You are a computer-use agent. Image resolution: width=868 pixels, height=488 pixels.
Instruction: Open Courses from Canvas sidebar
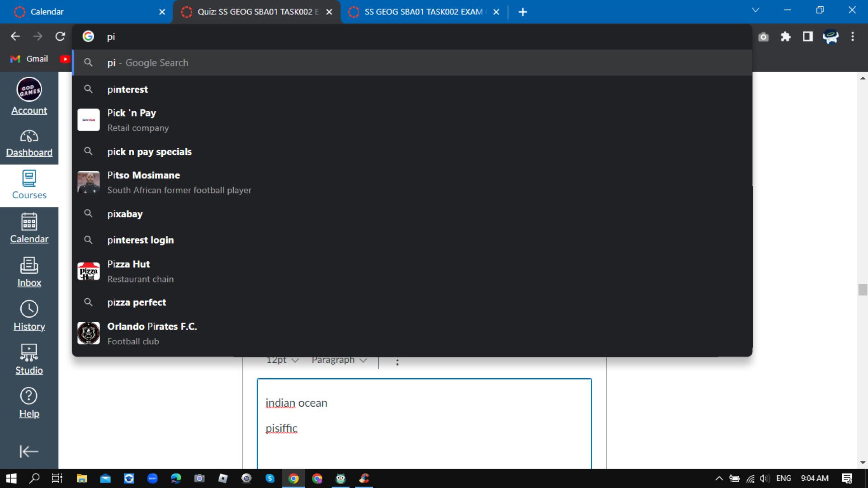click(x=29, y=185)
